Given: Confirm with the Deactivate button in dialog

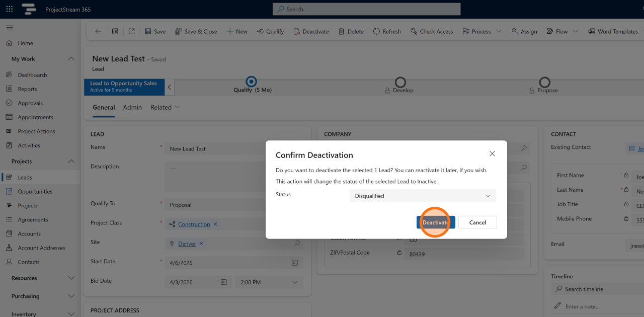Looking at the screenshot, I should click(x=436, y=222).
